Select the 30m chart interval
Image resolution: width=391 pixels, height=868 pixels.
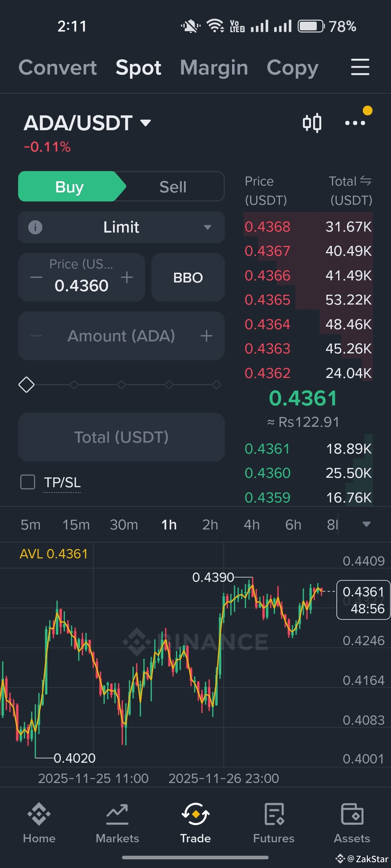[x=124, y=524]
